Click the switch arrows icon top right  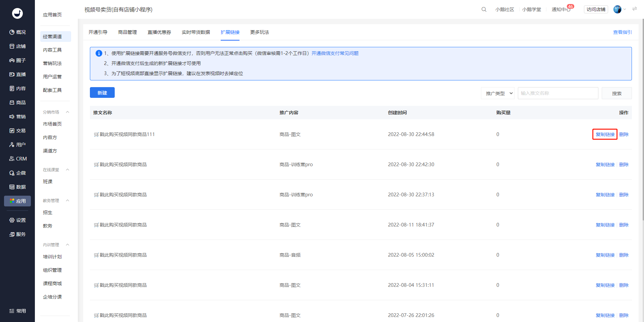click(635, 9)
